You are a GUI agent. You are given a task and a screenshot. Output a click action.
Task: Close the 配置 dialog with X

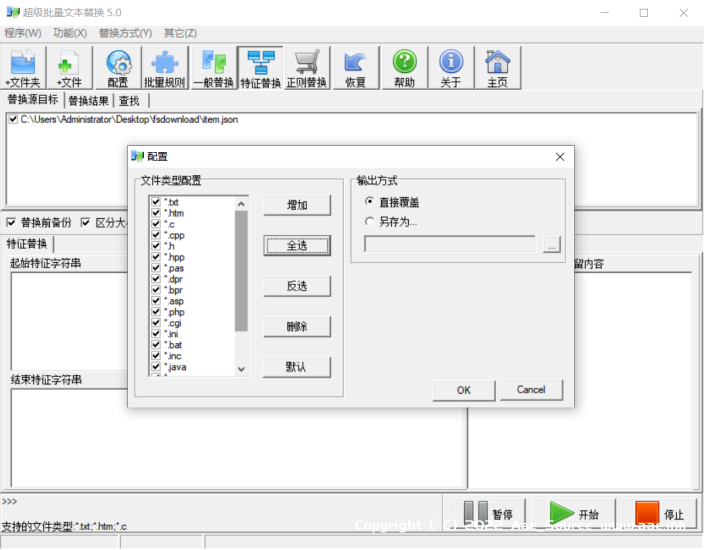click(560, 157)
